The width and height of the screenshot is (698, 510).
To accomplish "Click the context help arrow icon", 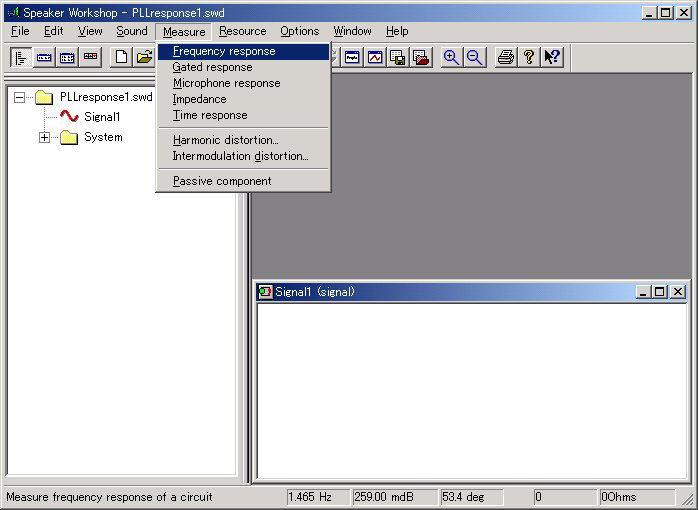I will 551,57.
